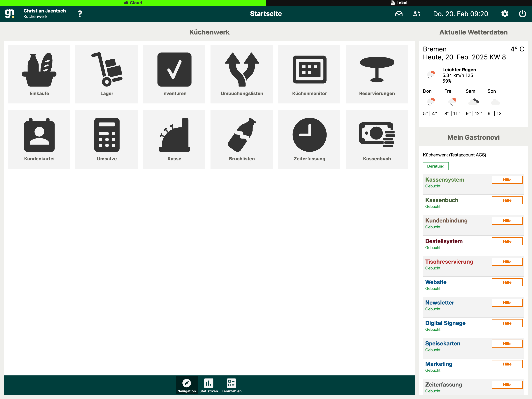Image resolution: width=532 pixels, height=399 pixels.
Task: Open the Küchenmonitor tile
Action: point(309,74)
